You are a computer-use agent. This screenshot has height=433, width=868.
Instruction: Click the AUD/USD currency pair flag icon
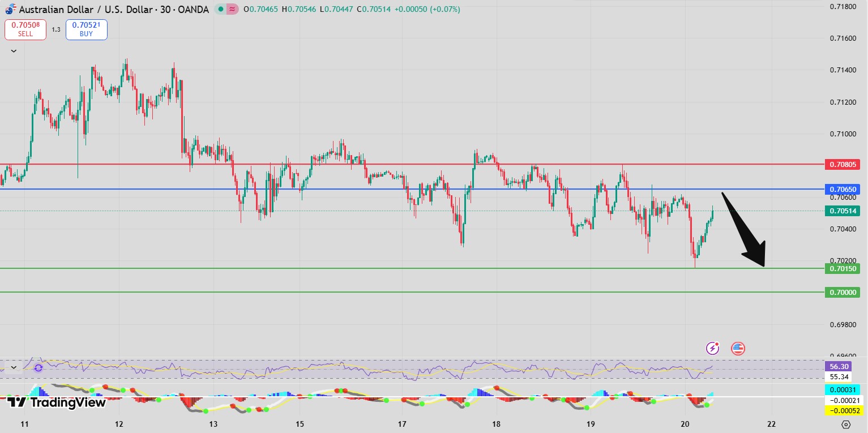coord(10,10)
